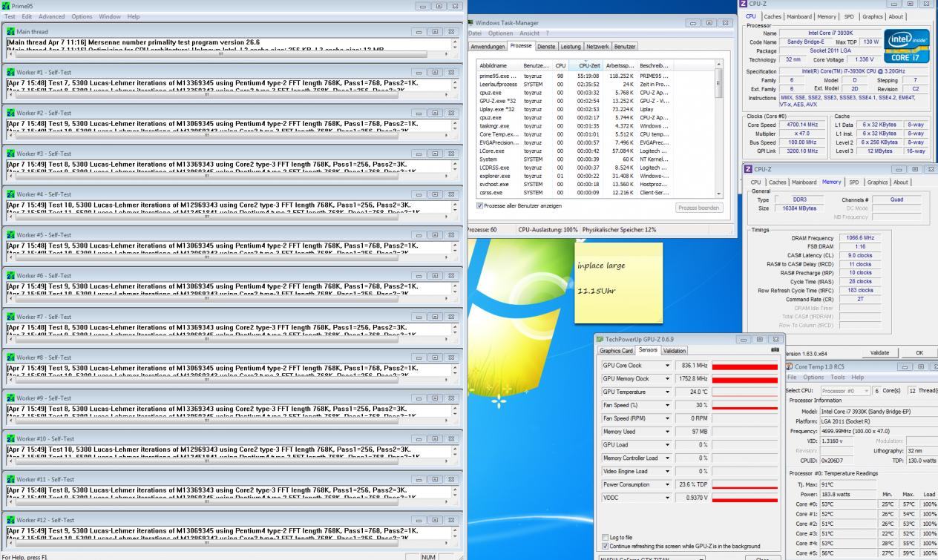Switch to the SPD tab in upper CPU-Z

(x=848, y=16)
